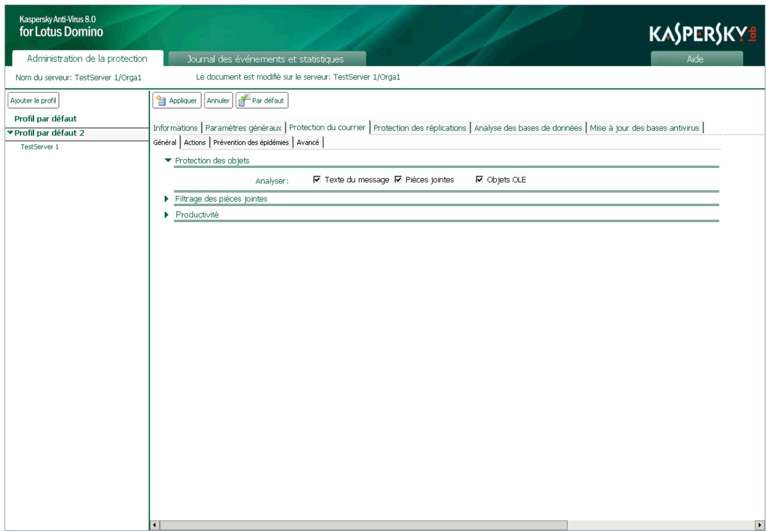Open Protection des réplications tab

coord(420,128)
